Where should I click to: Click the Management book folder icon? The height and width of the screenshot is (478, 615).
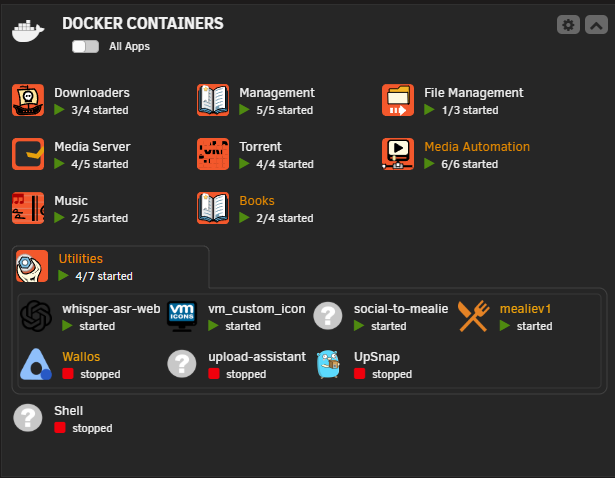pyautogui.click(x=213, y=100)
